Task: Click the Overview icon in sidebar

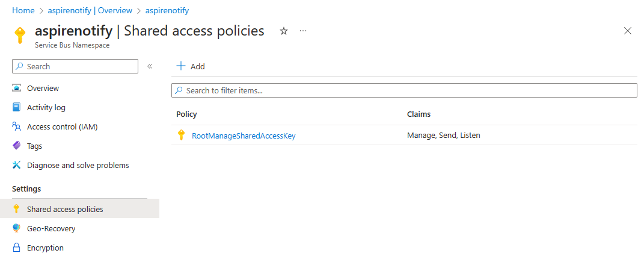Action: pos(16,88)
